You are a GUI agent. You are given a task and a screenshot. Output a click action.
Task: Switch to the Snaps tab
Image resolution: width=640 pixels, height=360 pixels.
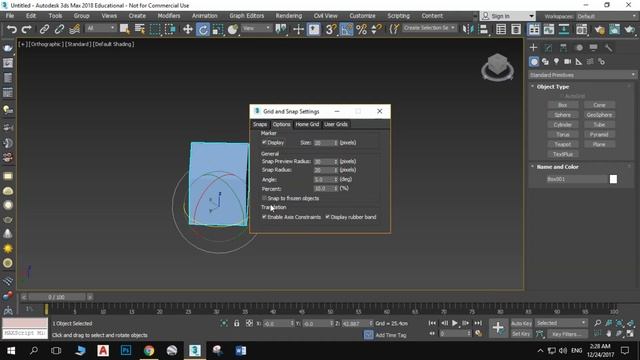[x=260, y=124]
